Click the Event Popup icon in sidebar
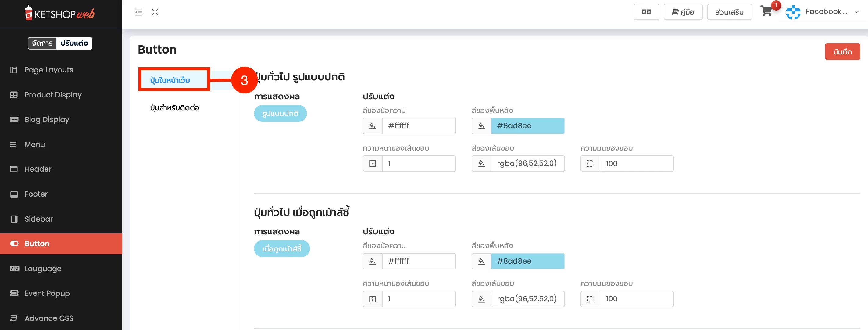Image resolution: width=868 pixels, height=330 pixels. tap(14, 293)
